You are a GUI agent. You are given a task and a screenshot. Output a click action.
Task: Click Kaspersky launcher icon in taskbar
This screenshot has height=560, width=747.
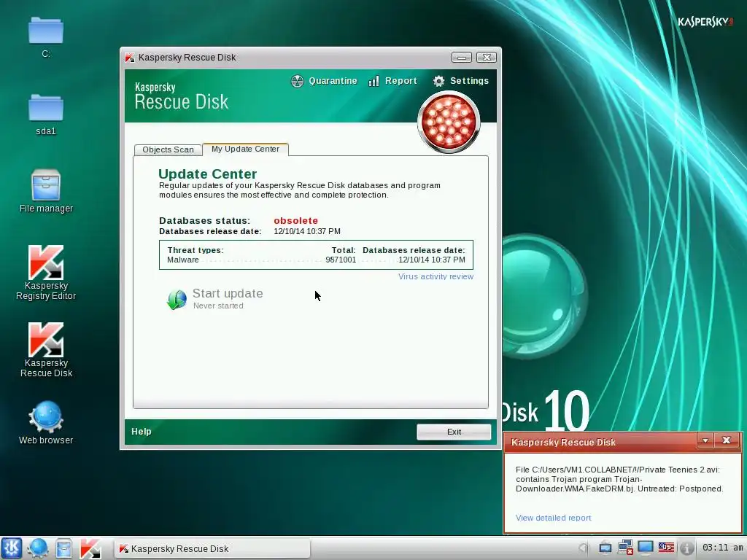[x=90, y=548]
